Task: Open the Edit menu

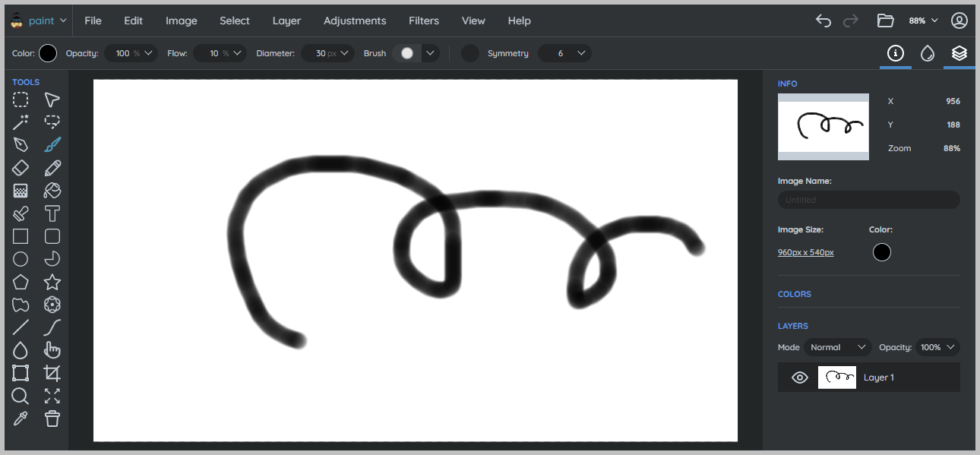Action: pos(134,21)
